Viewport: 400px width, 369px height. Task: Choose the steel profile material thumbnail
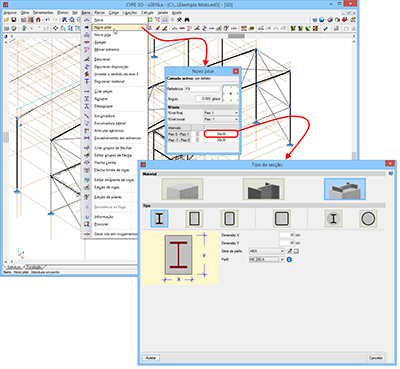[x=263, y=189]
